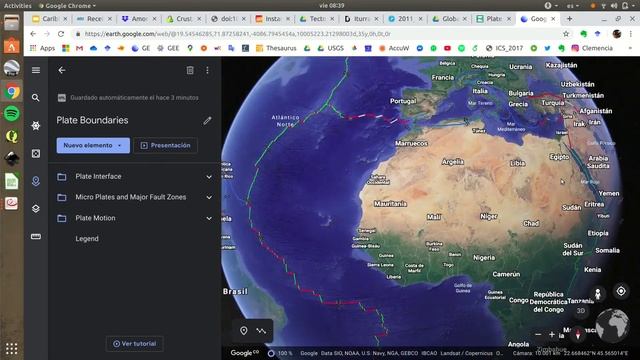Click the '100 %' loading status indicator
The image size is (640, 360).
tap(280, 353)
